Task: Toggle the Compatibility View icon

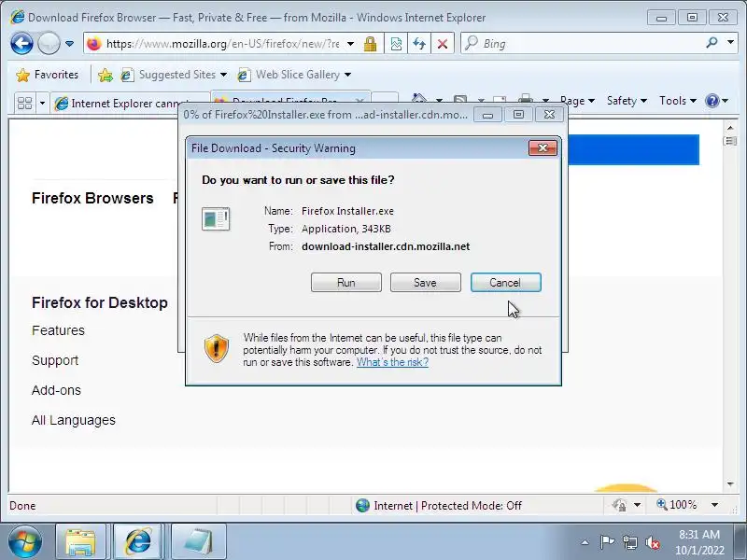Action: point(396,44)
